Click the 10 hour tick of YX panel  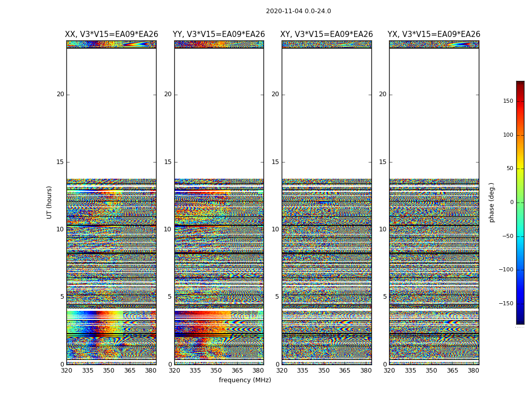[383, 229]
